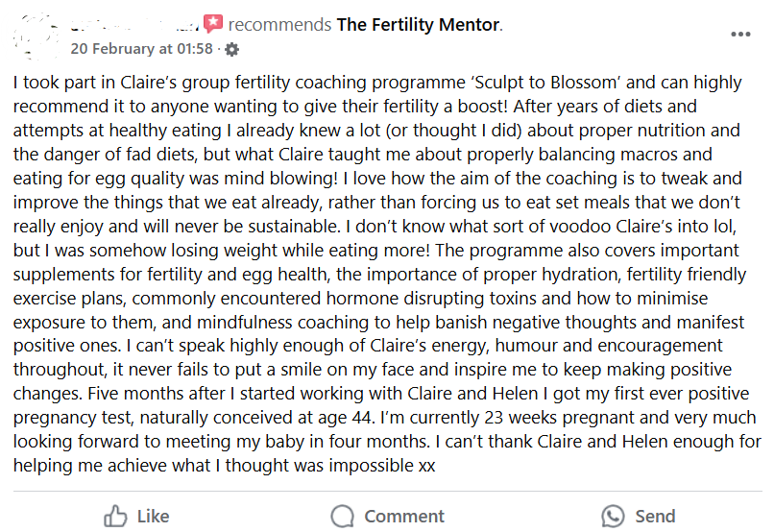Click the Comment speech bubble icon
The width and height of the screenshot is (774, 532).
coord(342,516)
